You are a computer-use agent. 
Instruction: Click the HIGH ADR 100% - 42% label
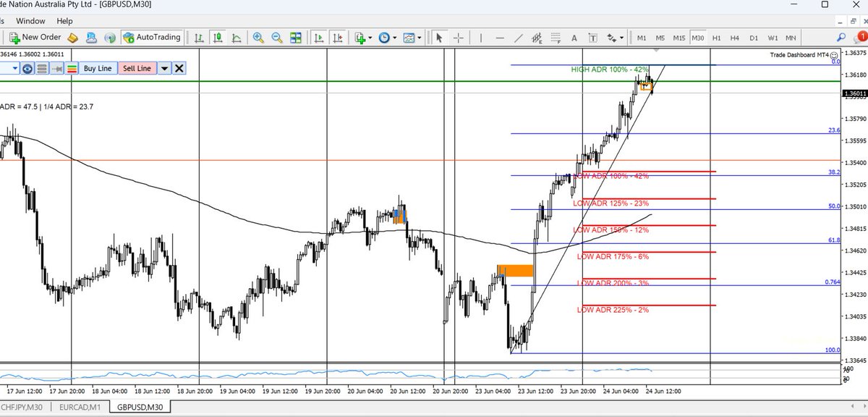609,69
